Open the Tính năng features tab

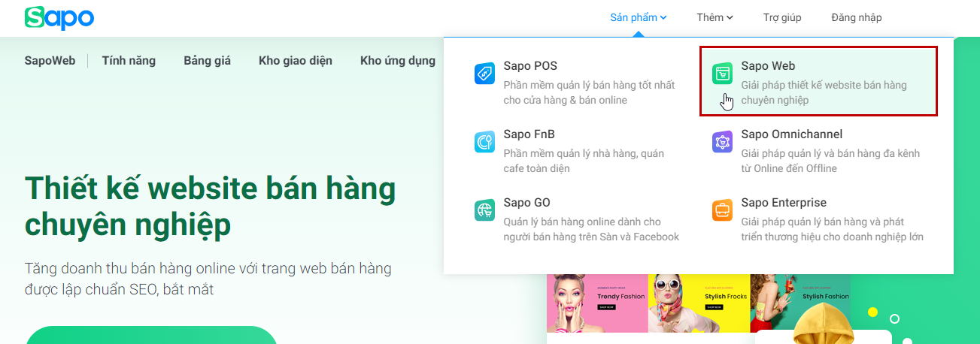129,61
